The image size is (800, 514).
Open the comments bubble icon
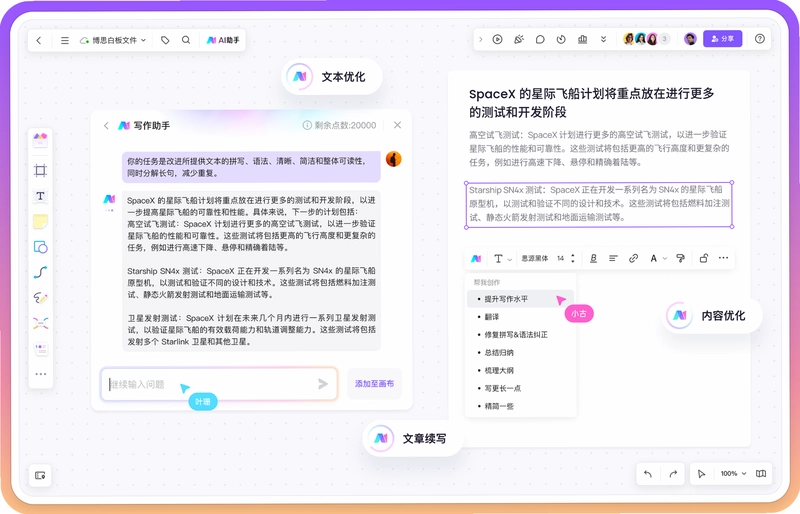click(540, 39)
